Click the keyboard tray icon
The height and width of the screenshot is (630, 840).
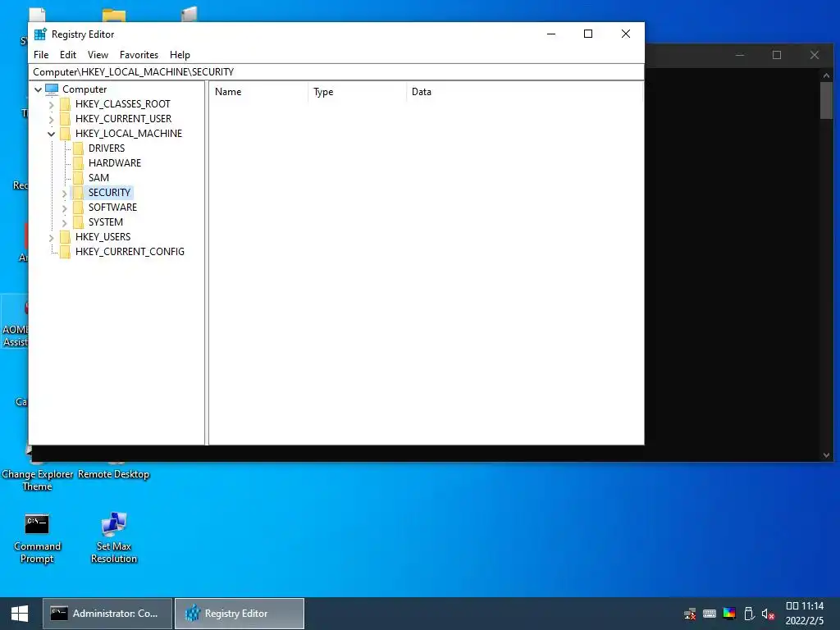tap(710, 614)
